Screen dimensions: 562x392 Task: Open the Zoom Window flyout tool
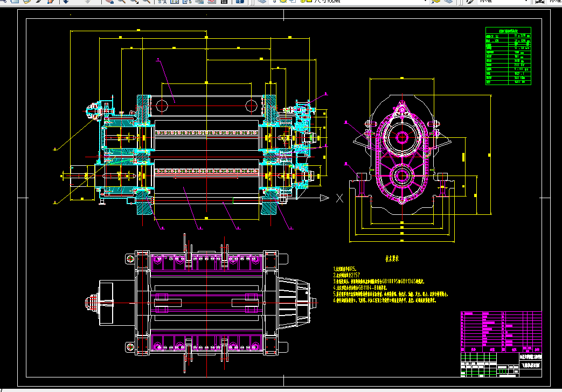point(134,1)
